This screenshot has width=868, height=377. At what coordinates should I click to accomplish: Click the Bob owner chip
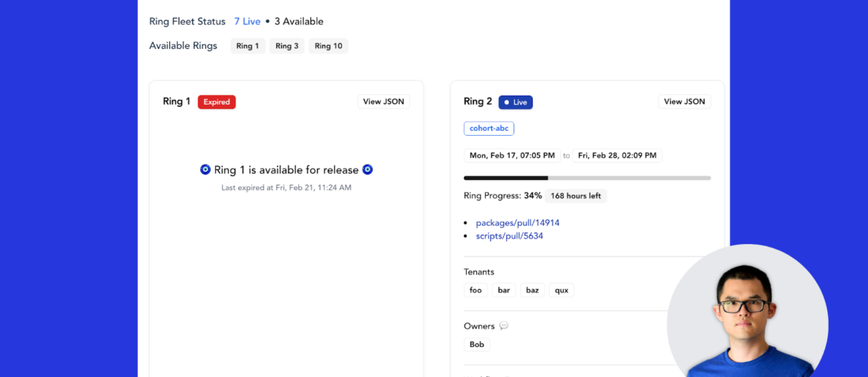click(477, 344)
